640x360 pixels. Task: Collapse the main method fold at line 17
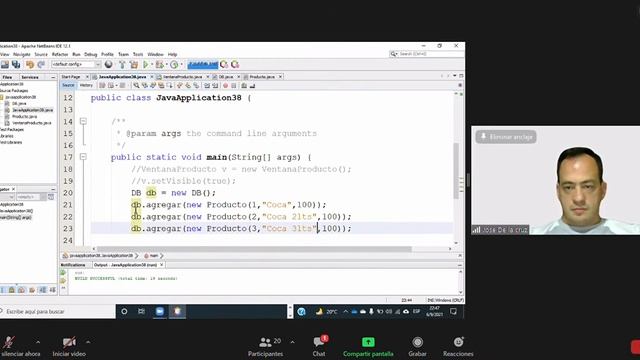click(x=83, y=157)
